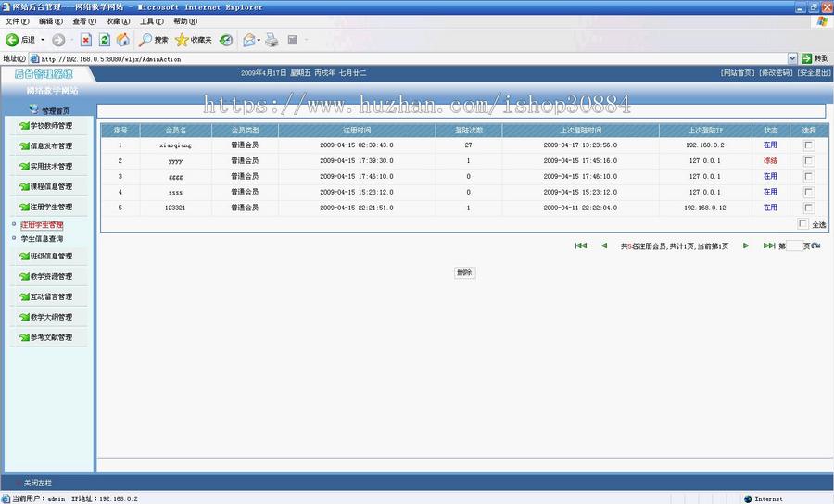
Task: Expand 参考文献管理 sidebar section
Action: click(x=46, y=337)
